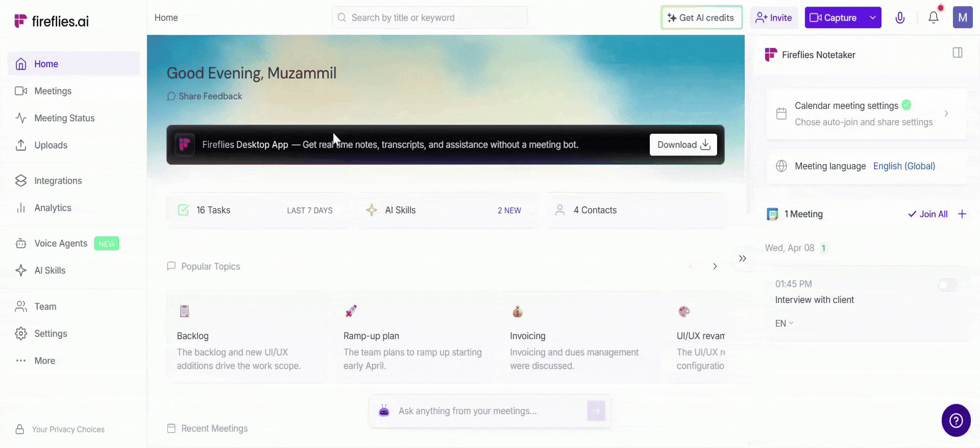Screen dimensions: 980x448
Task: Open the Home sidebar item
Action: coord(74,64)
